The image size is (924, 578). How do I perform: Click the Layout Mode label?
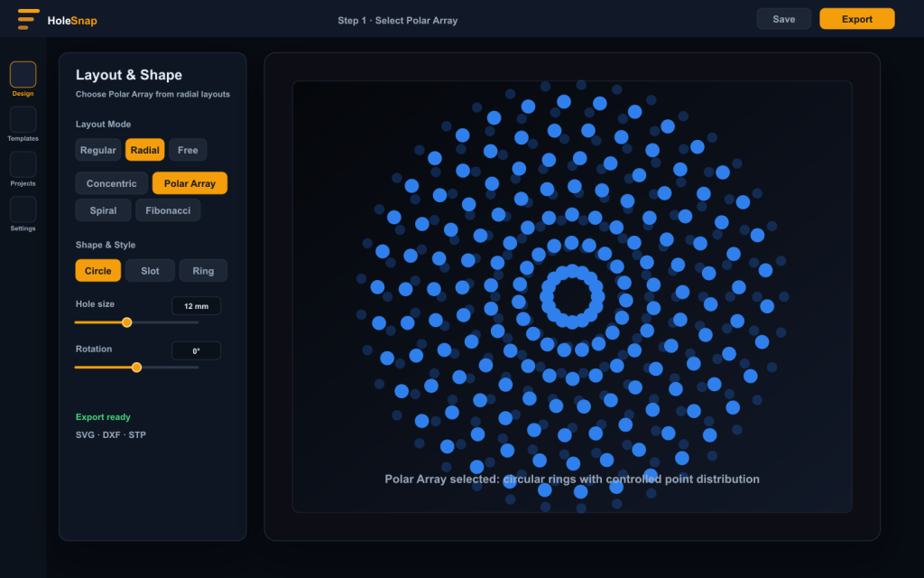click(103, 124)
